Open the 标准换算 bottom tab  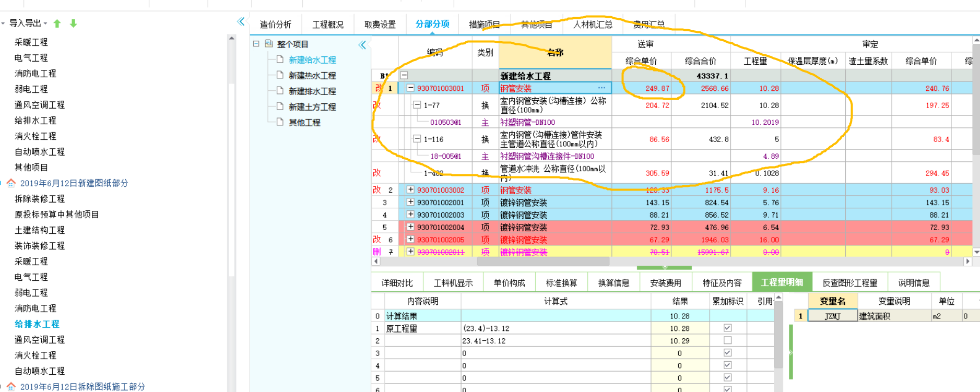click(561, 283)
